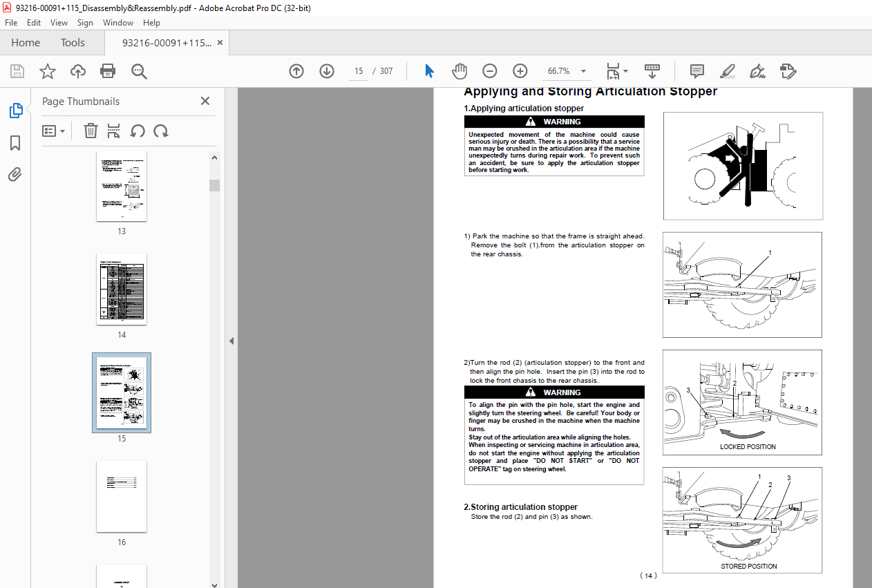Viewport: 872px width, 588px height.
Task: Open the Help menu
Action: (x=151, y=23)
